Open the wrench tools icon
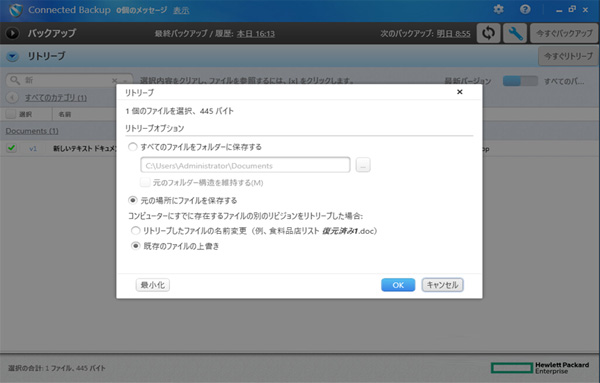This screenshot has width=600, height=383. point(515,33)
